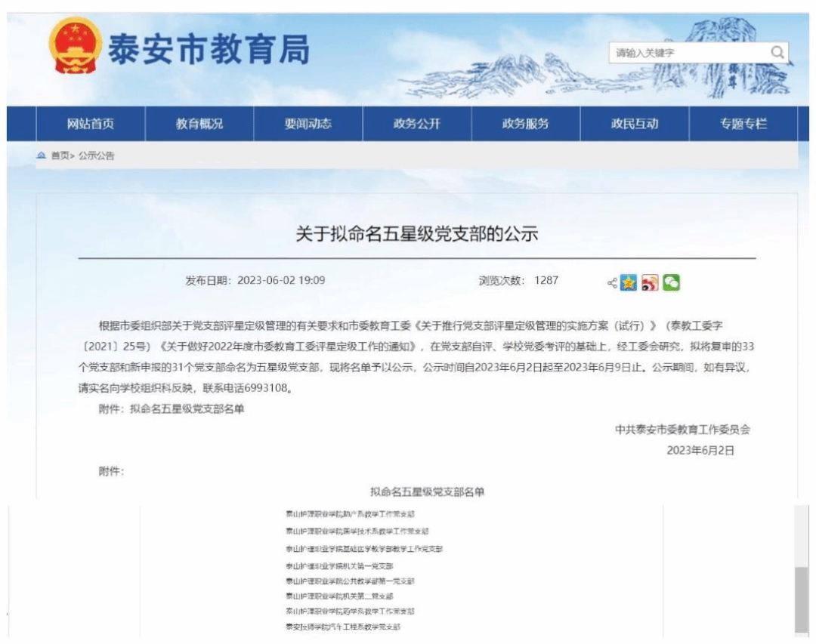Click the 附件：拟命名五星级党支部名单 attachment text
The image size is (816, 644).
tap(172, 409)
